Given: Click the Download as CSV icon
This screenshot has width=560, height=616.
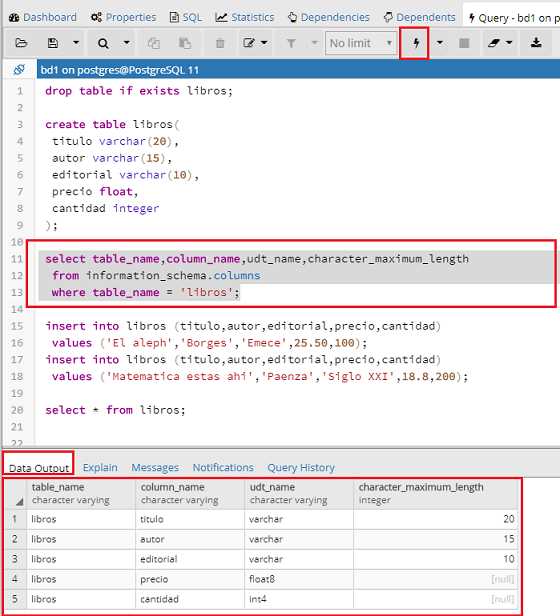Looking at the screenshot, I should (536, 43).
